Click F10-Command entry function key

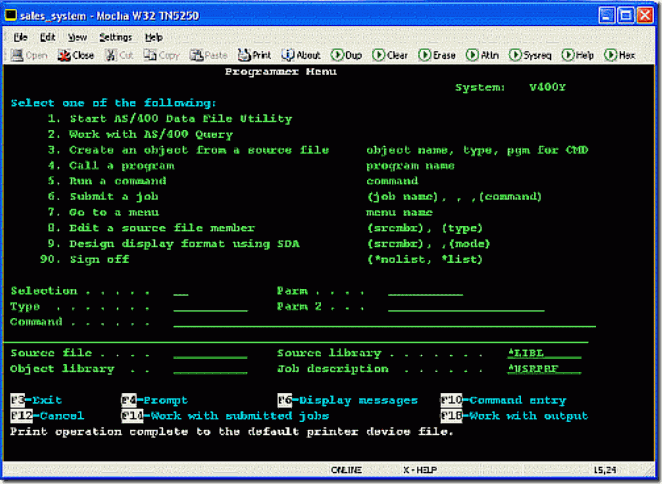[503, 400]
